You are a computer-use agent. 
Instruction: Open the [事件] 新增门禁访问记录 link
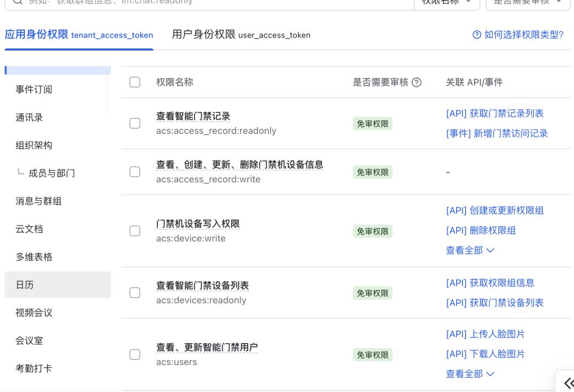click(x=495, y=133)
